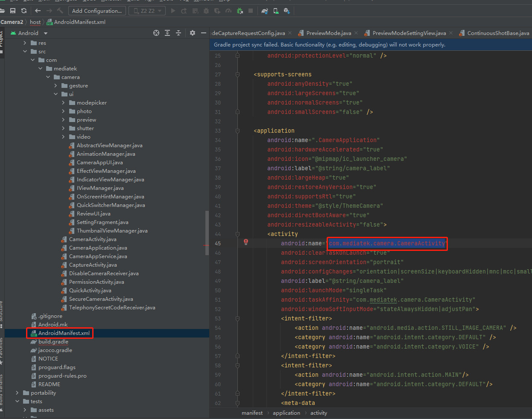Open the Android project view dropdown
This screenshot has width=532, height=419.
[29, 33]
